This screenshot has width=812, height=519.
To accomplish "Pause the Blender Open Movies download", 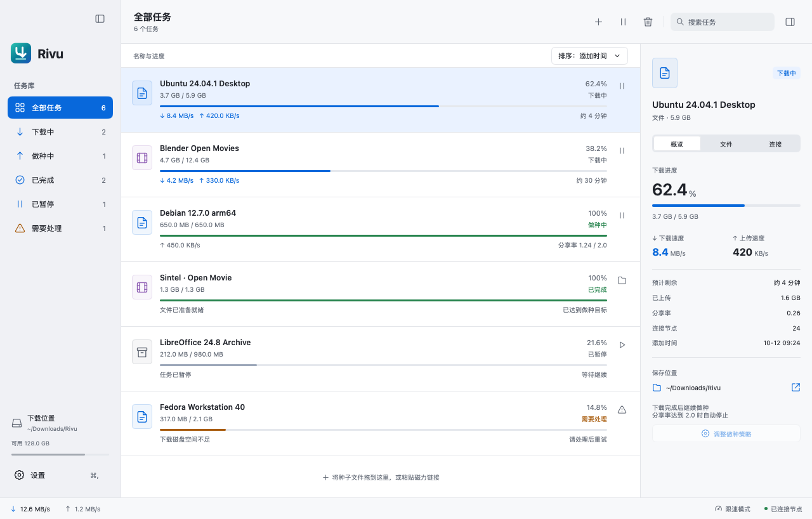I will pyautogui.click(x=622, y=151).
